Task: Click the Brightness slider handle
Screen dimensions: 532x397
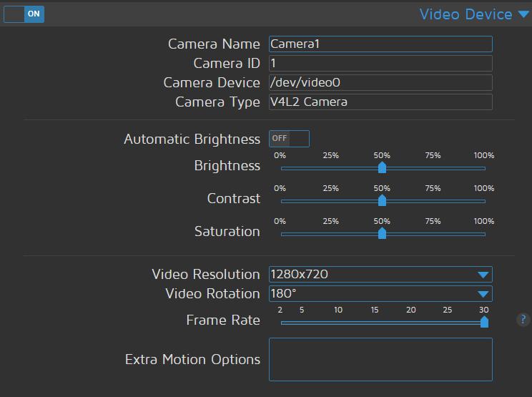Action: coord(382,167)
